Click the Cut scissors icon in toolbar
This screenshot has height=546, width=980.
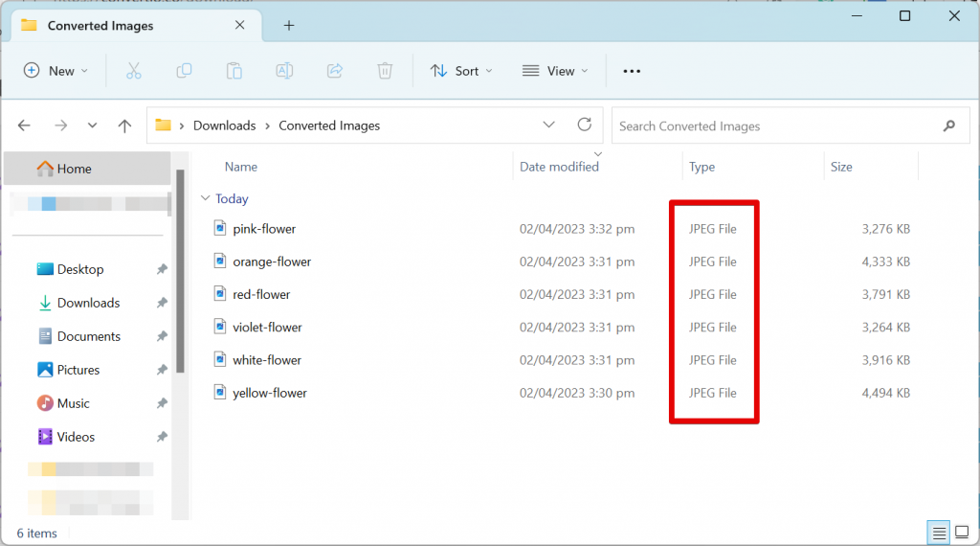(x=134, y=71)
